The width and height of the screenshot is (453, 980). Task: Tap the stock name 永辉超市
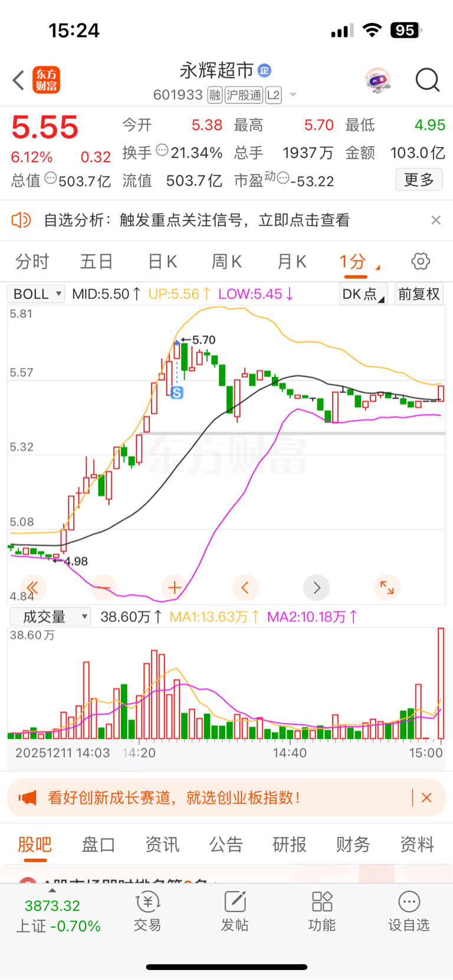(216, 70)
